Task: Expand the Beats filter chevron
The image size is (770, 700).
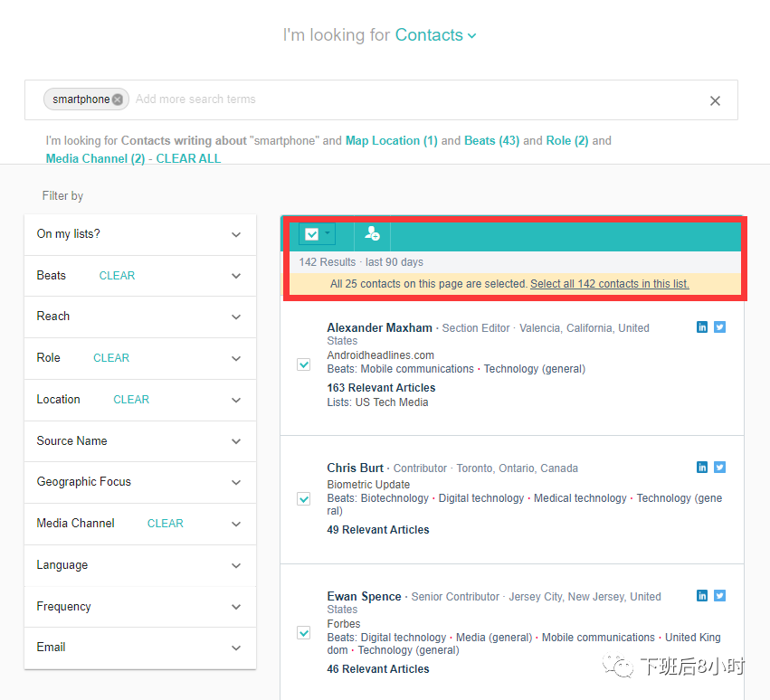Action: [x=236, y=276]
